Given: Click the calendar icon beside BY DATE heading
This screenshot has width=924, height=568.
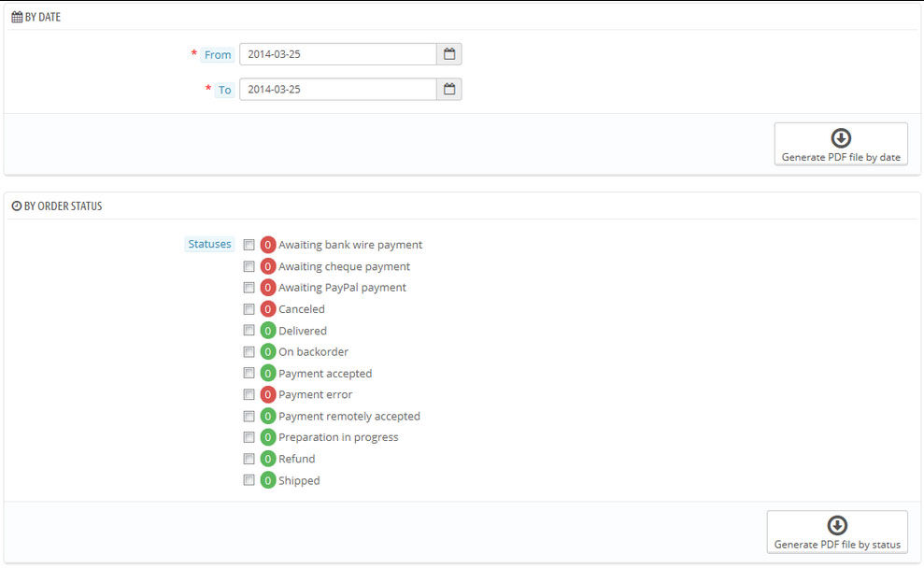Looking at the screenshot, I should click(17, 17).
